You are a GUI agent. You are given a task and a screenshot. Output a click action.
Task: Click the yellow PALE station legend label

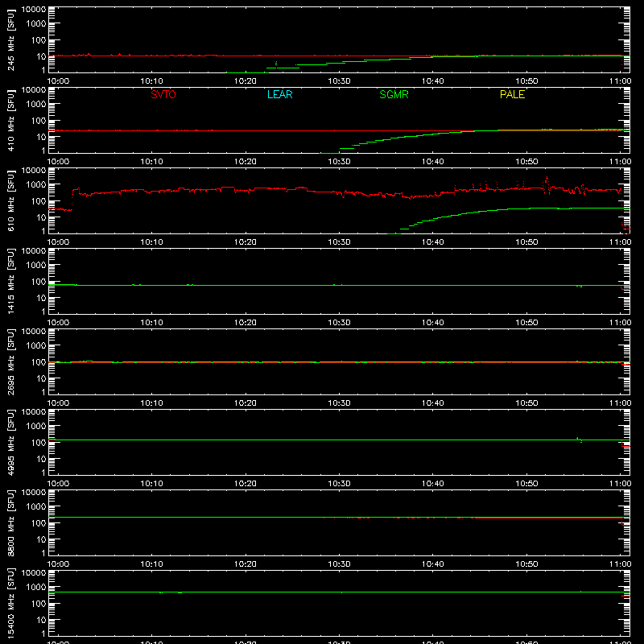[x=512, y=94]
